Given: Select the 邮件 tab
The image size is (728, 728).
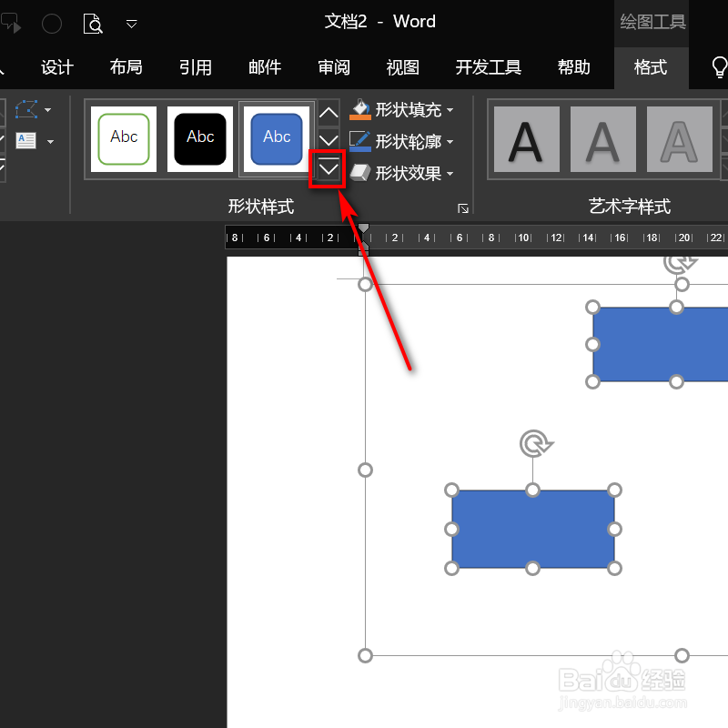Looking at the screenshot, I should pyautogui.click(x=265, y=67).
